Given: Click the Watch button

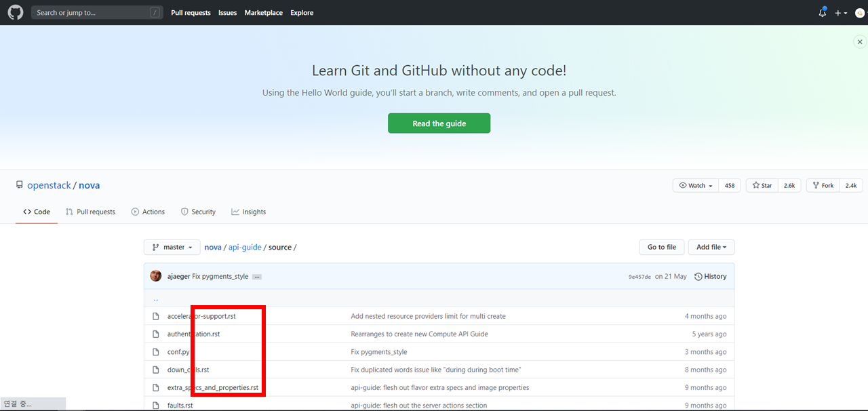Looking at the screenshot, I should (696, 185).
